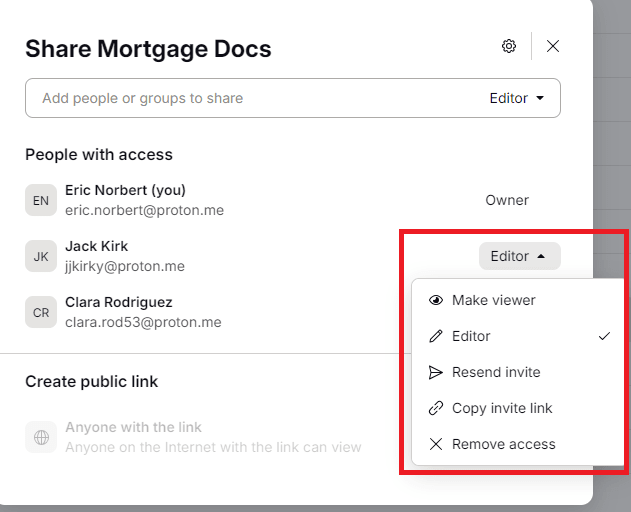The image size is (631, 512).
Task: Click the eric.norbert@proton.me email
Action: point(144,210)
